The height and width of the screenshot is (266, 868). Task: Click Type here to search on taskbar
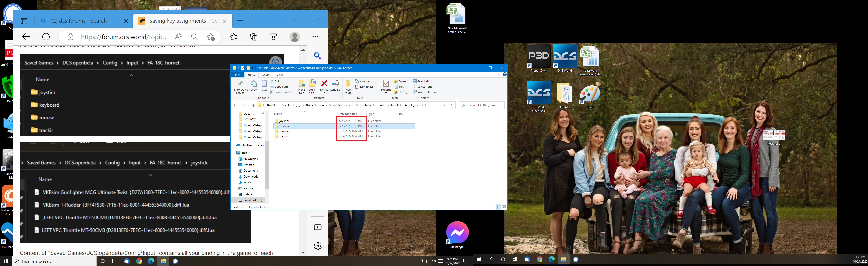[54, 261]
